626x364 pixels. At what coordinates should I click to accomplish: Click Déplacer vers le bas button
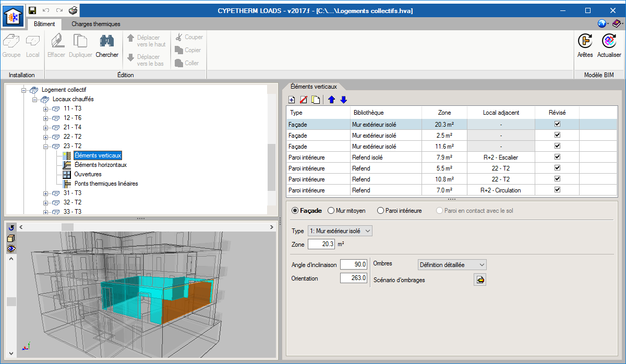[x=147, y=60]
